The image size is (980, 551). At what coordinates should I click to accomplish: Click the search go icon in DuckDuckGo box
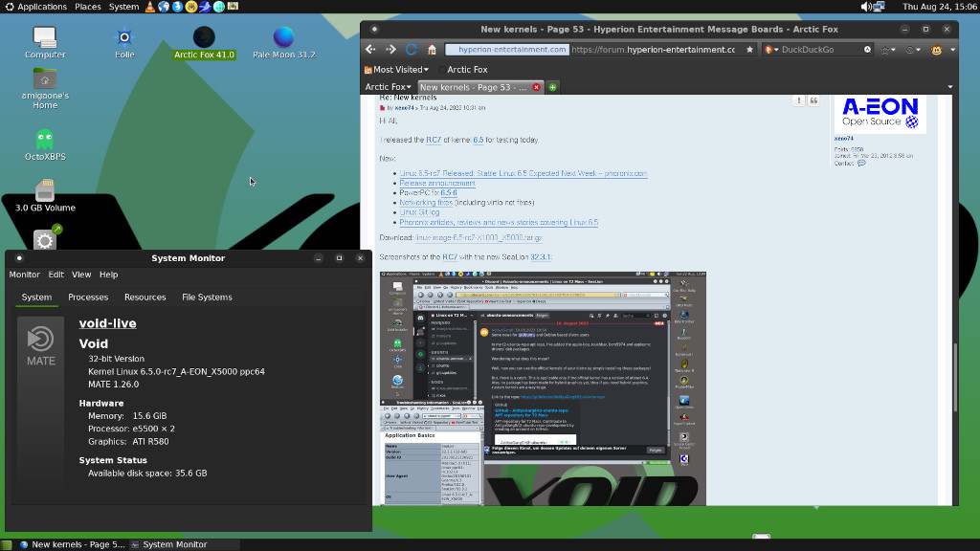pos(867,50)
